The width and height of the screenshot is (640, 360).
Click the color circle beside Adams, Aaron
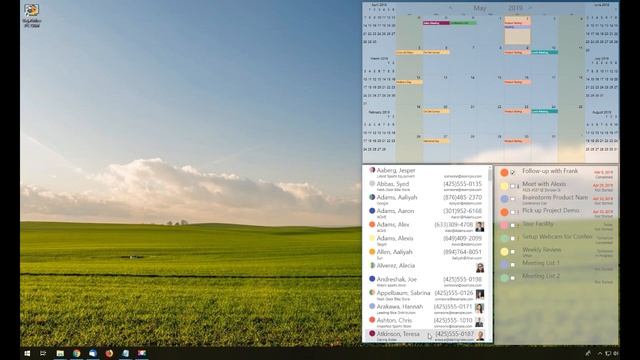(x=372, y=211)
